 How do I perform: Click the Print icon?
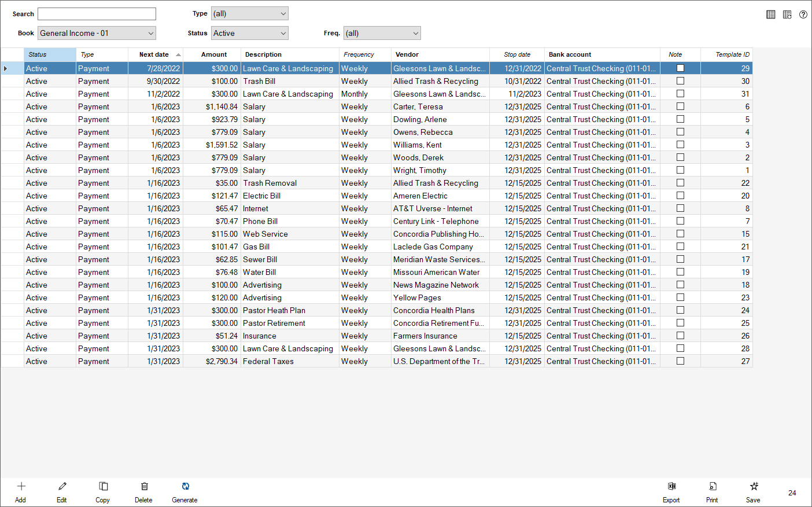coord(713,487)
